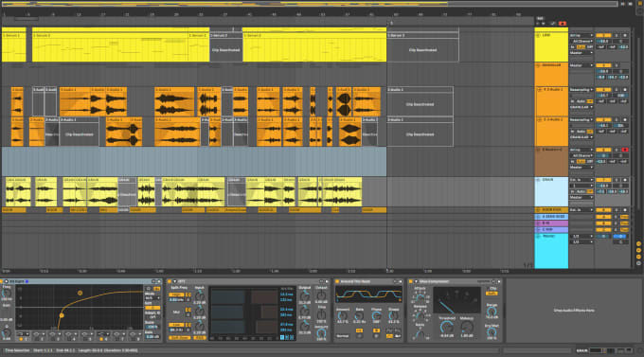The height and width of the screenshot is (357, 644).
Task: Open the first audio track's Resampling input dropdown
Action: (581, 90)
